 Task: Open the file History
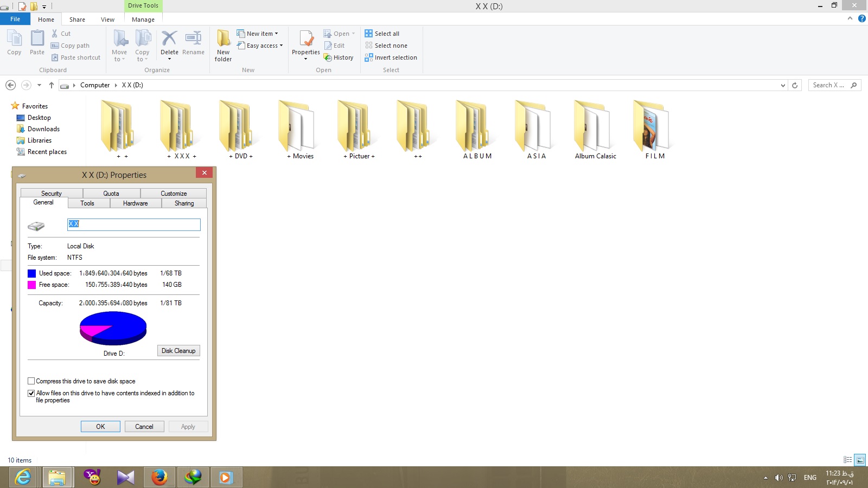click(x=339, y=57)
